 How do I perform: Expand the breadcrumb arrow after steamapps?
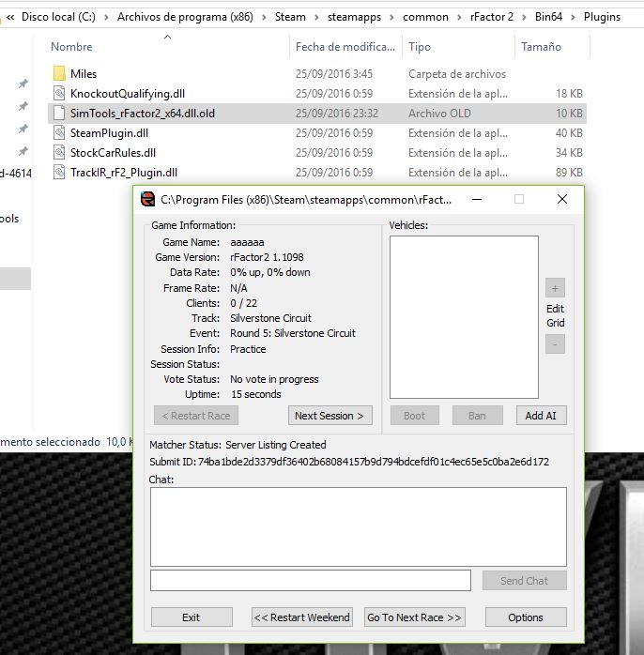[391, 17]
